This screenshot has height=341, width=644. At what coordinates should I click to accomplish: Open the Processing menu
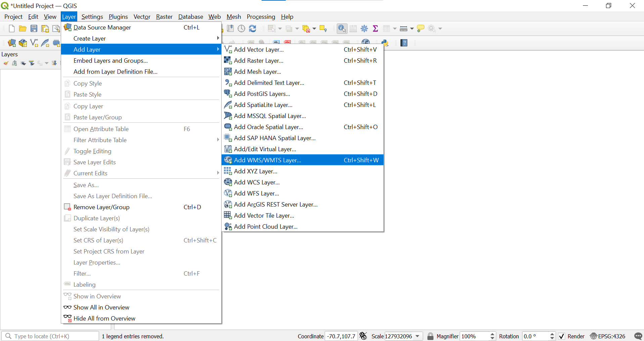tap(261, 17)
